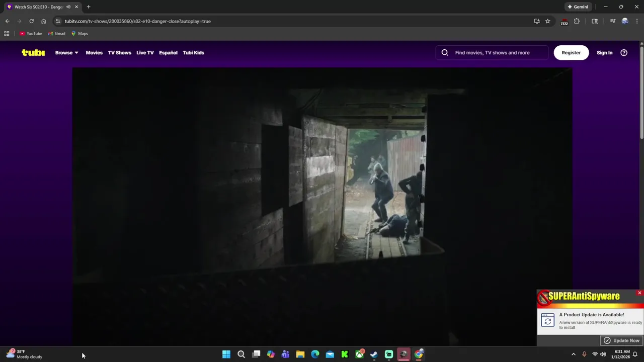
Task: Go to TV Shows
Action: tap(119, 52)
